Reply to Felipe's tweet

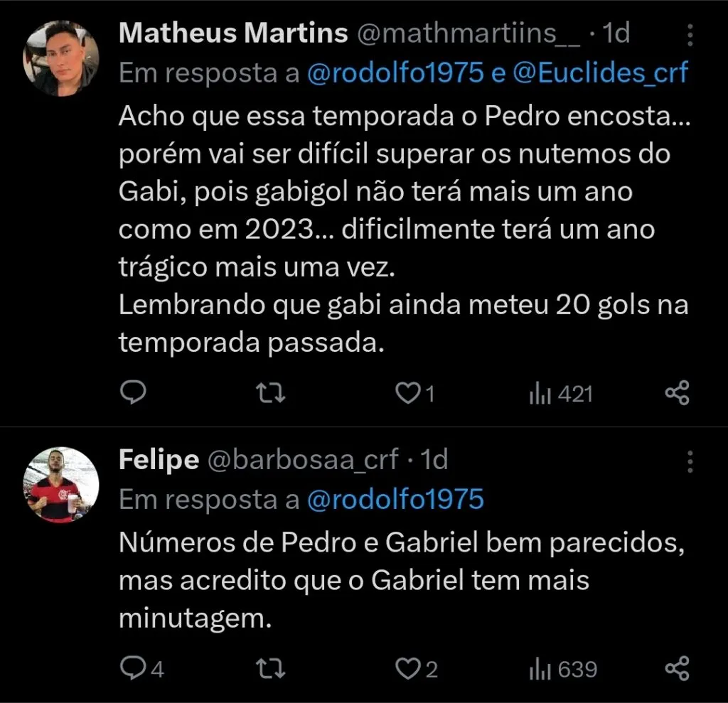click(134, 669)
